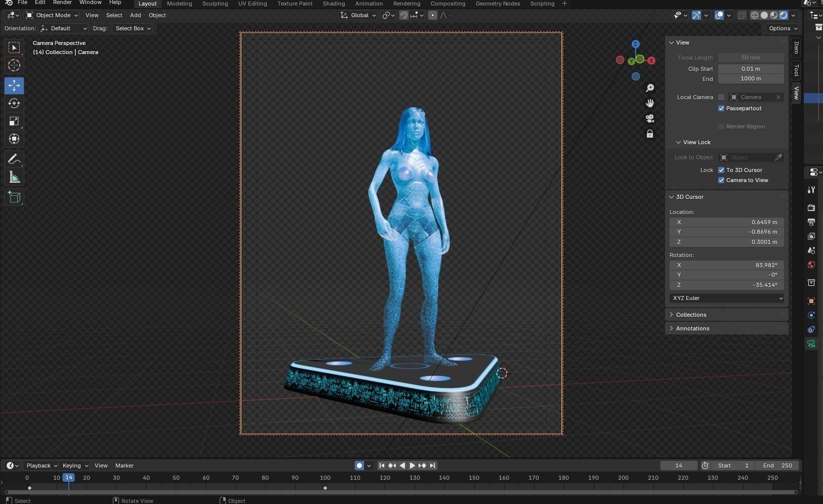Switch to material preview shading
Image resolution: width=823 pixels, height=504 pixels.
tap(774, 15)
